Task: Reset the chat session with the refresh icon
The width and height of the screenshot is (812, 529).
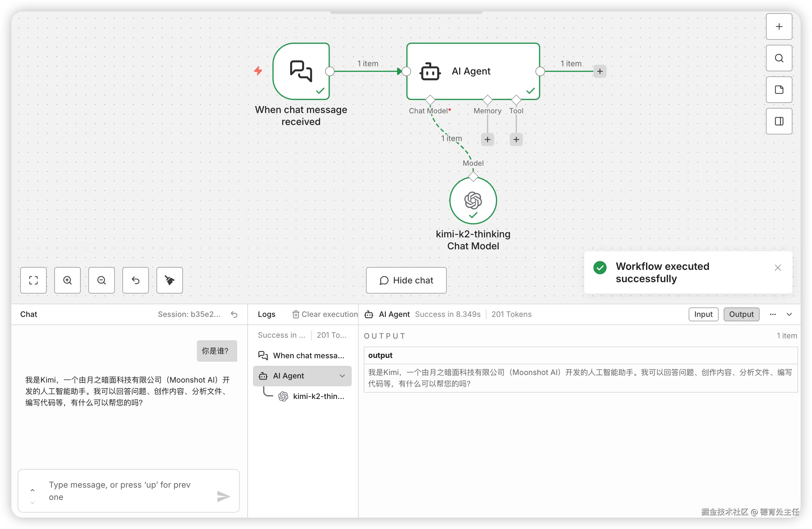Action: tap(234, 314)
